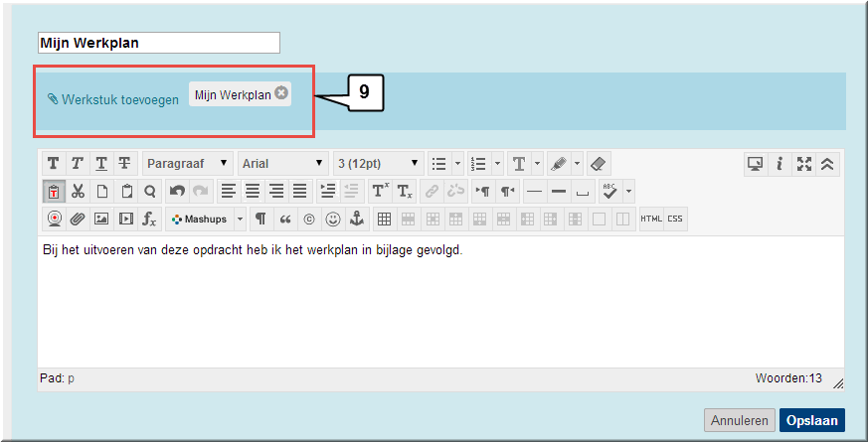Open the 3 (12pt) font size dropdown
868x442 pixels.
378,164
